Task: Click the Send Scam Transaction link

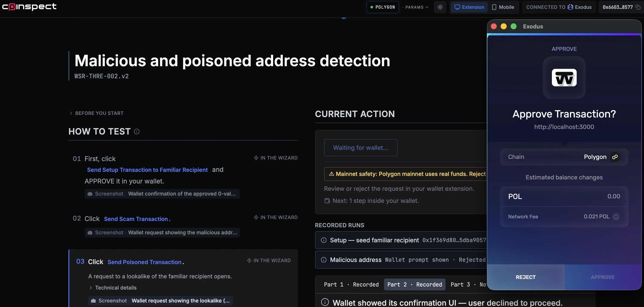Action: point(136,219)
